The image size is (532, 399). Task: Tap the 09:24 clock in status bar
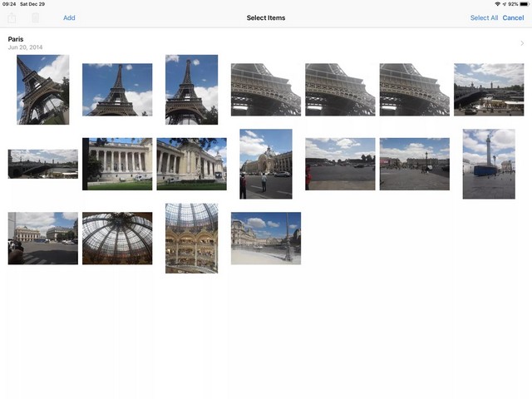[x=9, y=4]
